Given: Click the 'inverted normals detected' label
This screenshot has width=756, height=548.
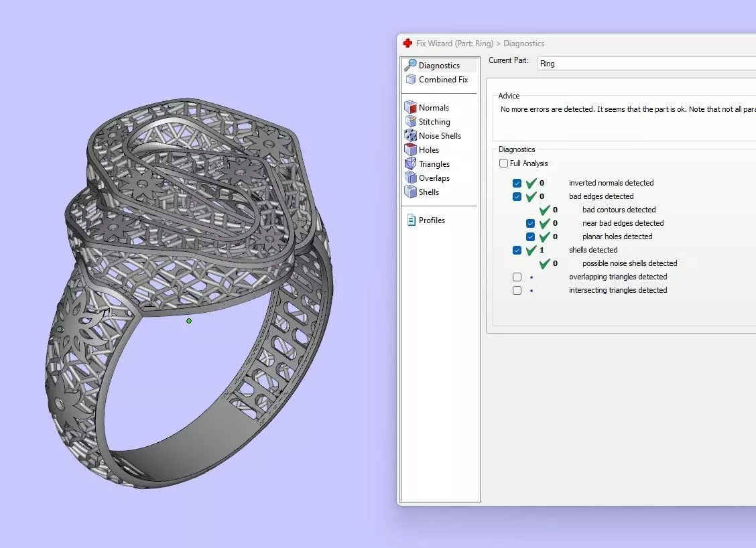Looking at the screenshot, I should tap(611, 183).
